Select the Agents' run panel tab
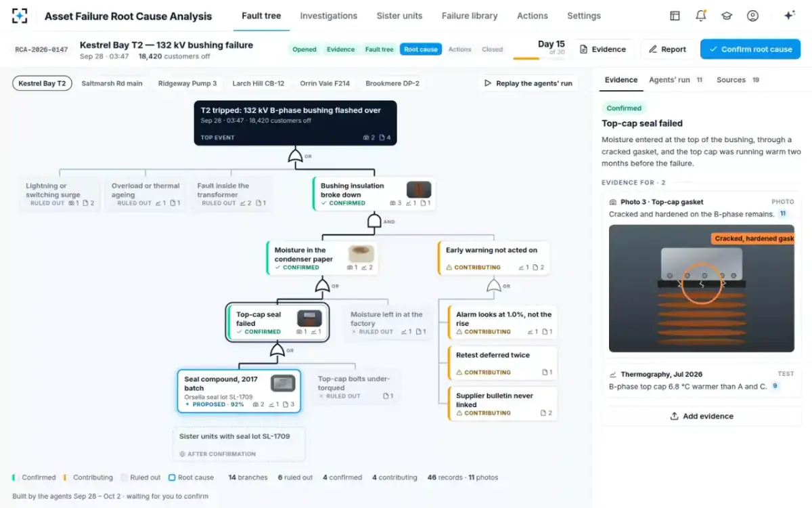 (676, 80)
